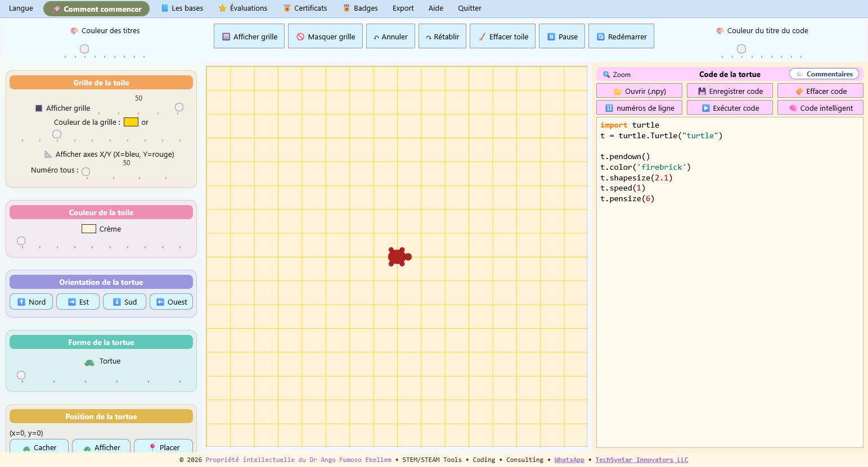The width and height of the screenshot is (868, 467).
Task: Click the Tortue shape icon
Action: pos(89,362)
